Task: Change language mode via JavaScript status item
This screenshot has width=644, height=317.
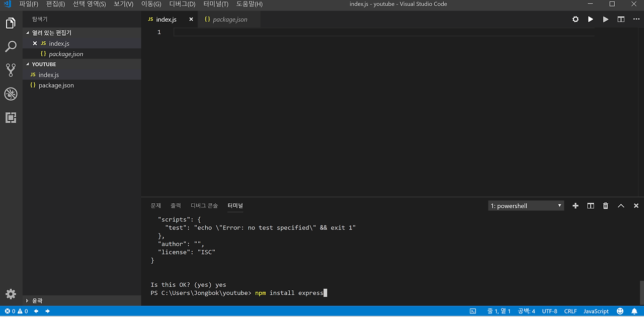Action: click(596, 311)
